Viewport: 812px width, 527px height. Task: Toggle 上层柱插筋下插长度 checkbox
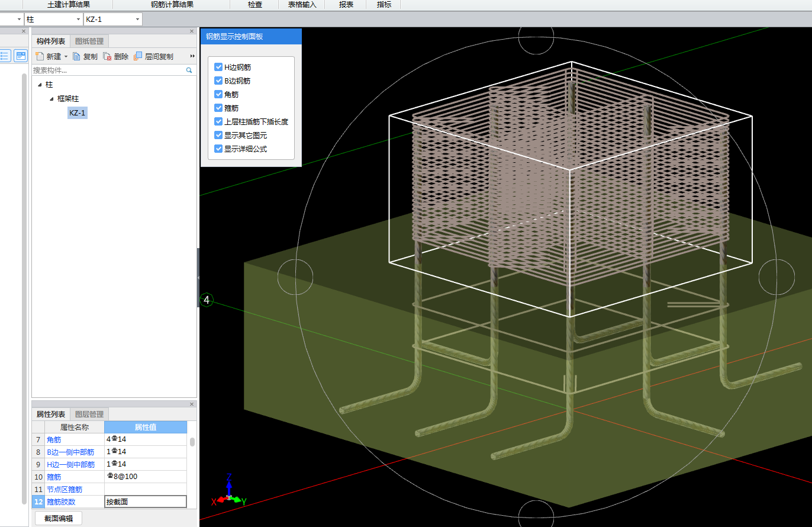click(x=218, y=121)
